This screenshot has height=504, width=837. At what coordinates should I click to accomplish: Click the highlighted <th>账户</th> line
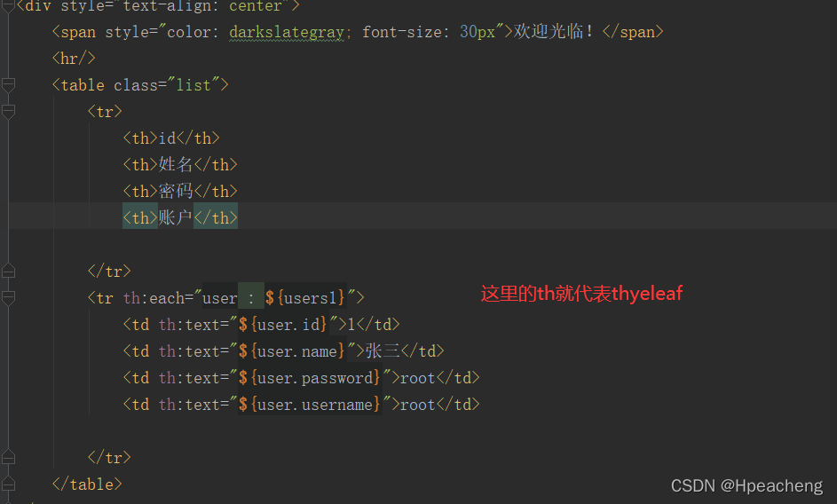180,217
